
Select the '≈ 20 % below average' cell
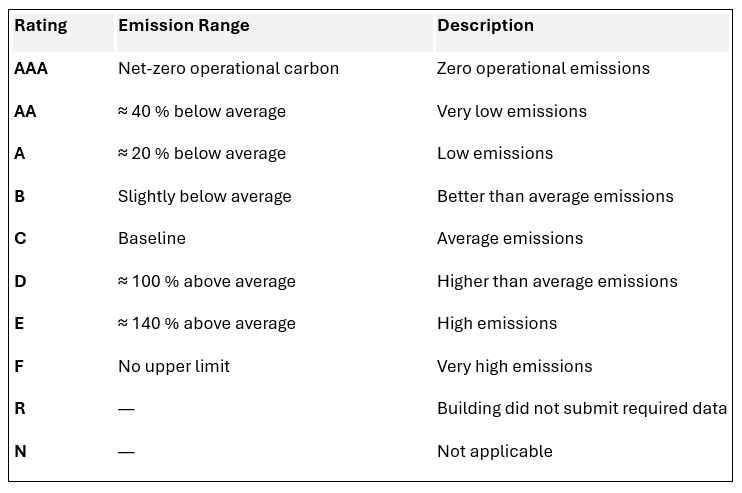point(202,154)
